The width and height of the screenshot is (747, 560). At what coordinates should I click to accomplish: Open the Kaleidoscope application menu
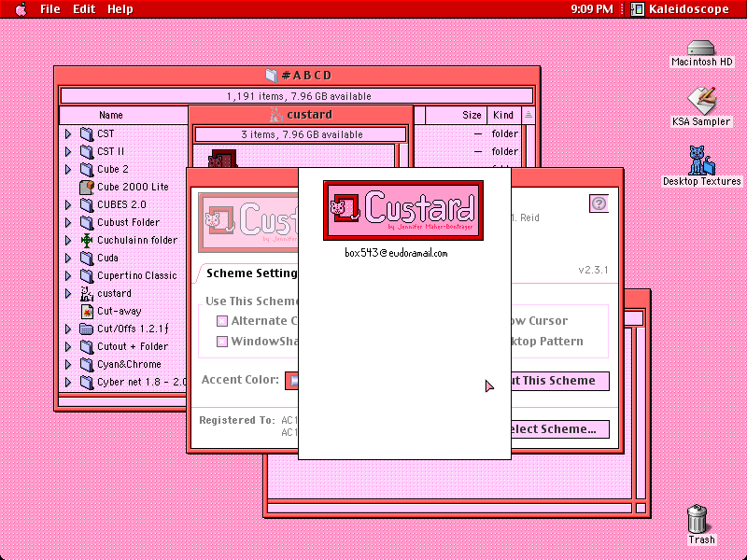(x=682, y=9)
